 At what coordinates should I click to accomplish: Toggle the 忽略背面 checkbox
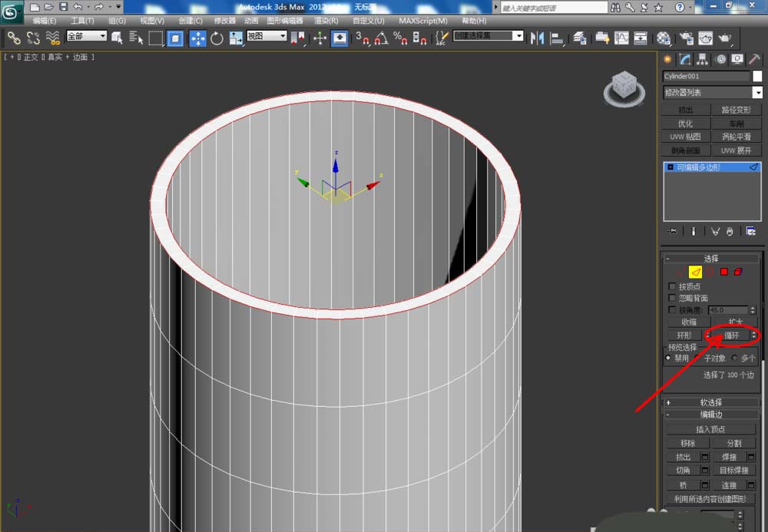pyautogui.click(x=674, y=298)
